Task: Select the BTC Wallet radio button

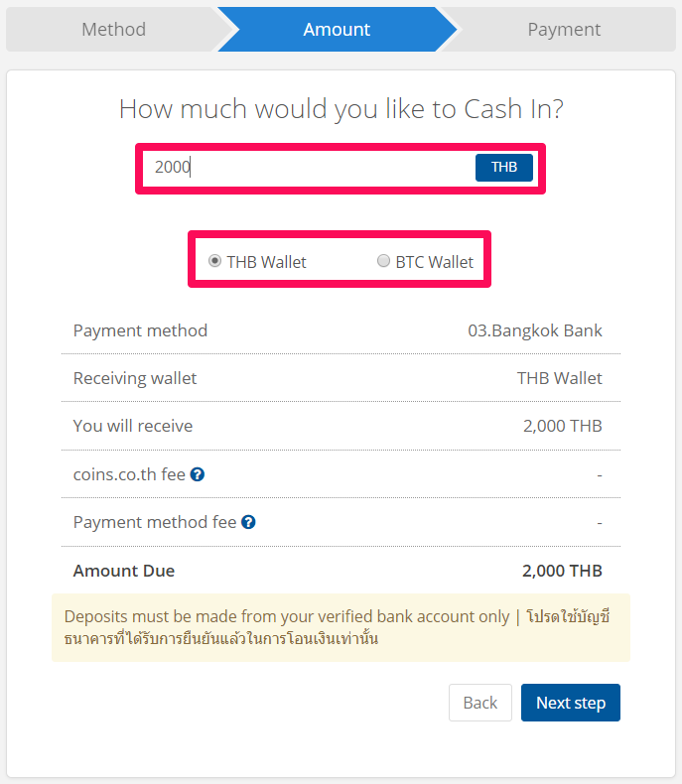Action: click(383, 261)
